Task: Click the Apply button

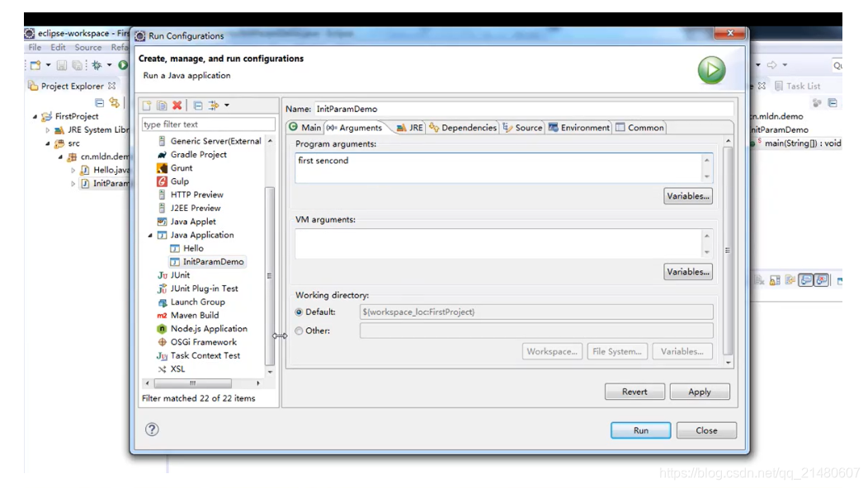Action: point(700,392)
